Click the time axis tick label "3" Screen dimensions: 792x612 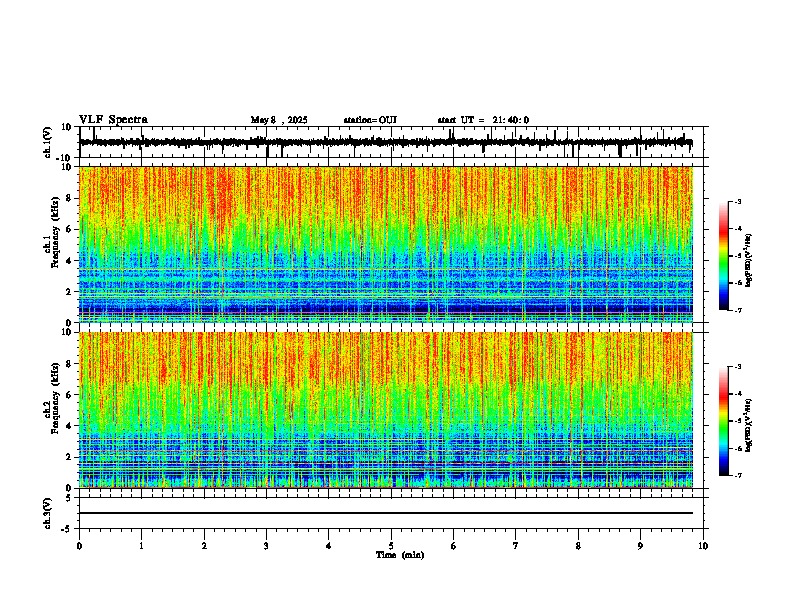tap(266, 546)
